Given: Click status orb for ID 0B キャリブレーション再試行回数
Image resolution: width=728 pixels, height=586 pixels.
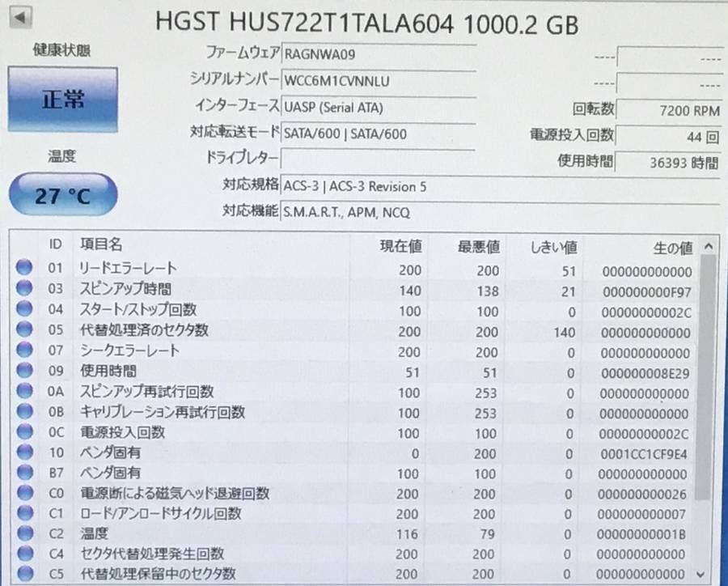Looking at the screenshot, I should pyautogui.click(x=24, y=411).
